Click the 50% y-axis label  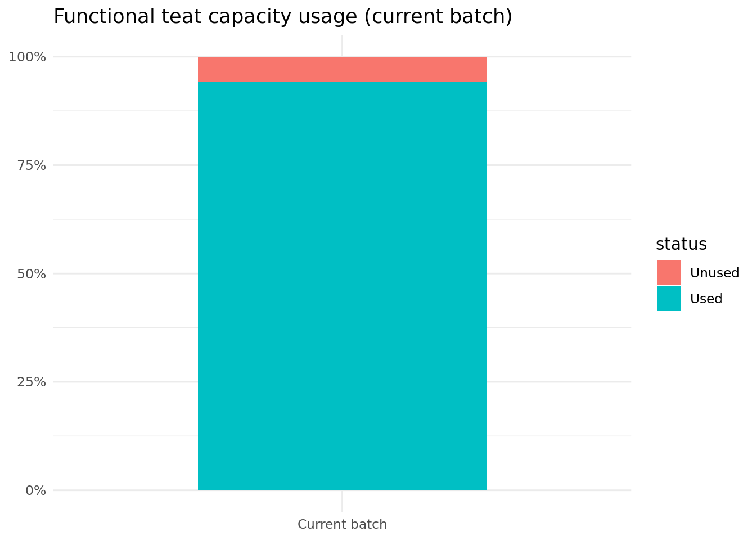coord(31,274)
